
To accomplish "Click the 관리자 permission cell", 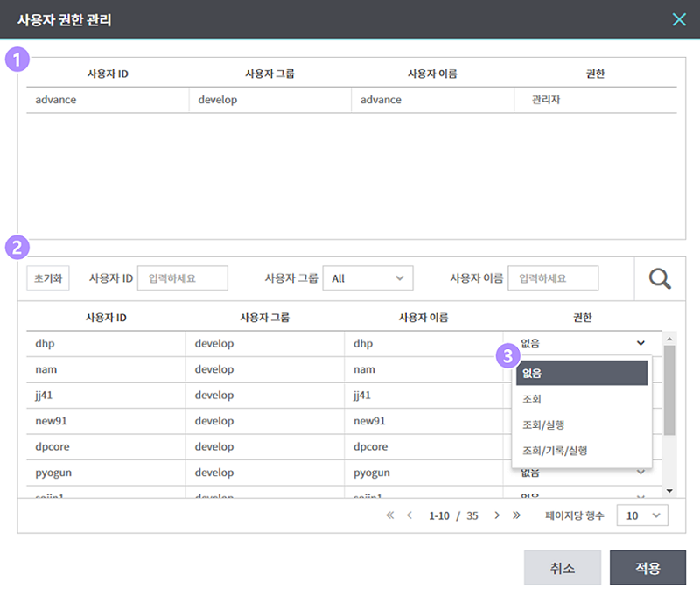I will [596, 100].
